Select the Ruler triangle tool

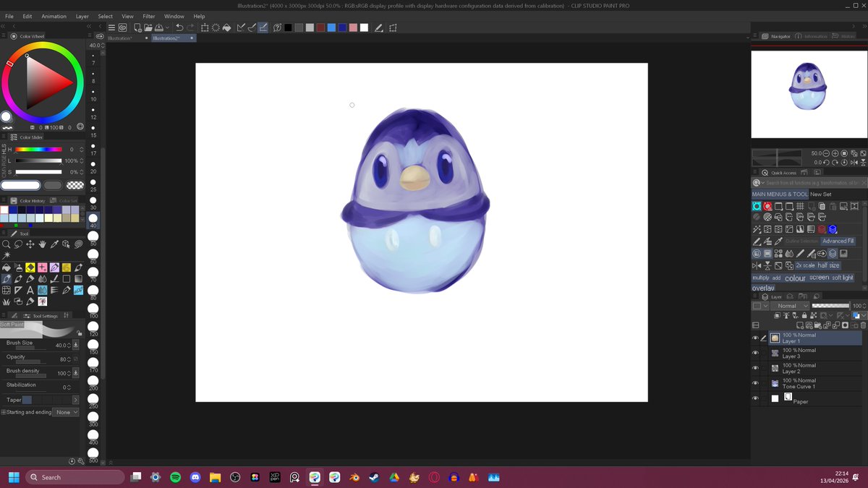[x=18, y=290]
